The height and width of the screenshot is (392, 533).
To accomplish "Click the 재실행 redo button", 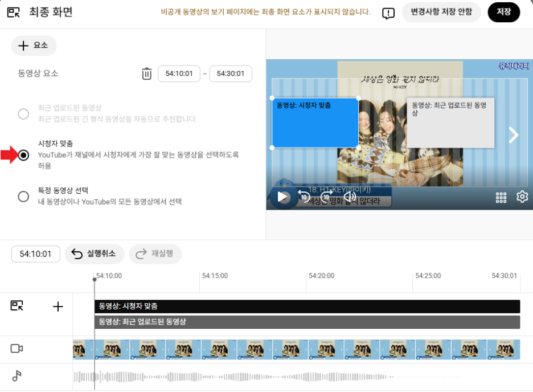I will pyautogui.click(x=155, y=254).
